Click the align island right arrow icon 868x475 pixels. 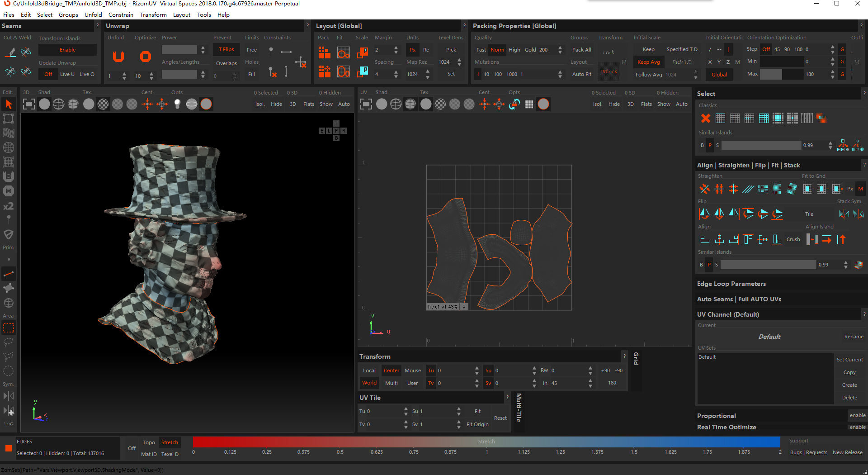pos(827,239)
